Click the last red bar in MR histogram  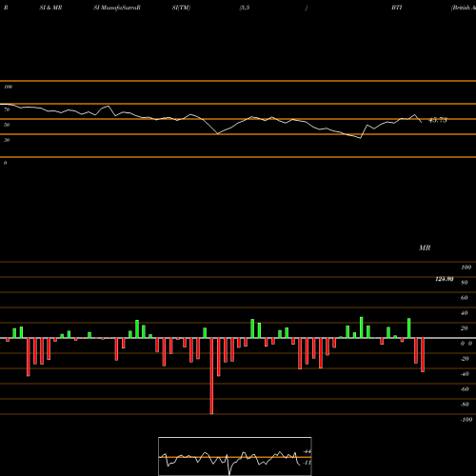[423, 355]
